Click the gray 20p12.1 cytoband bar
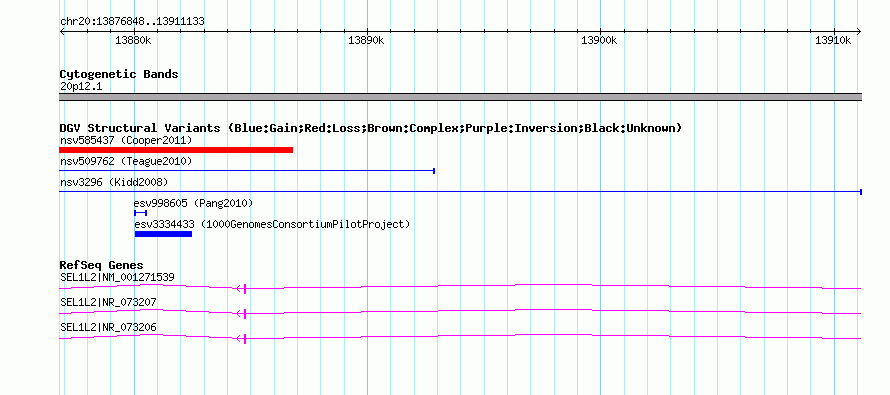The height and width of the screenshot is (395, 890). pyautogui.click(x=460, y=97)
